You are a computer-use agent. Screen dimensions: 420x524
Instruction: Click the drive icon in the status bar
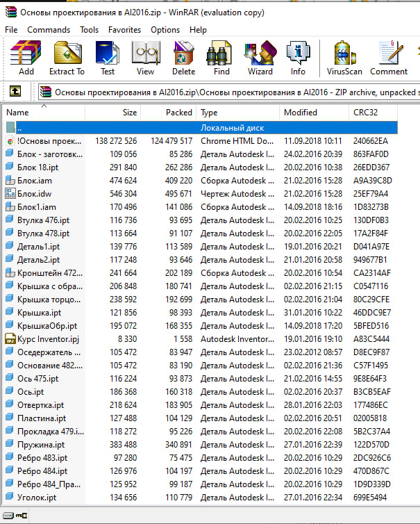click(8, 515)
